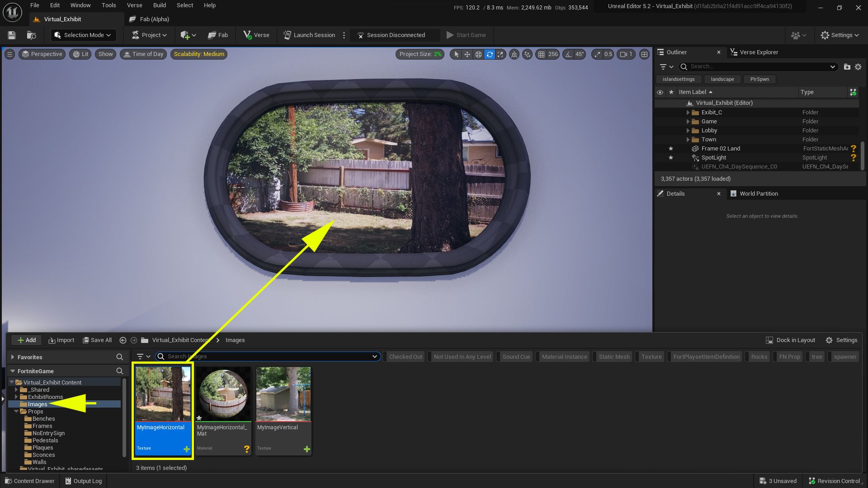Open Fab from the toolbar
Screen dimensions: 868x488
218,35
